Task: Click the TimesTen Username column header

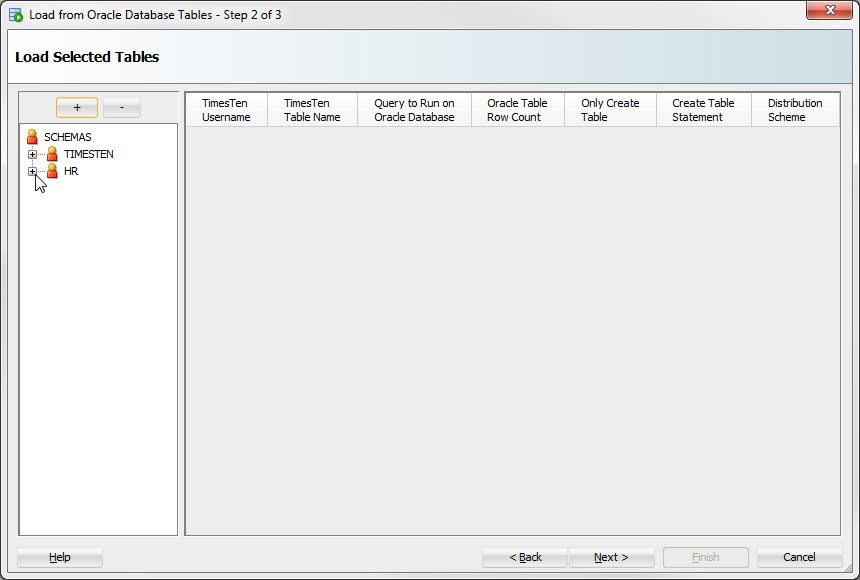Action: coord(227,110)
